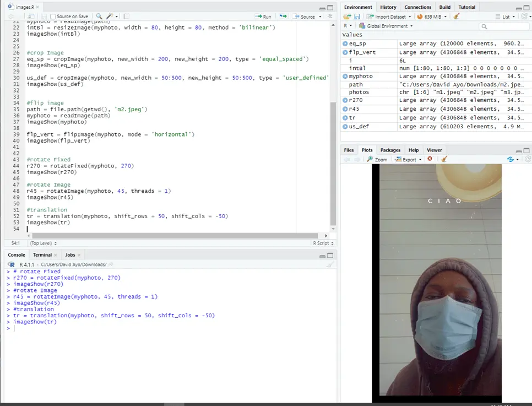Viewport: 532px width, 406px height.
Task: Expand the r270 array entry
Action: click(x=345, y=101)
